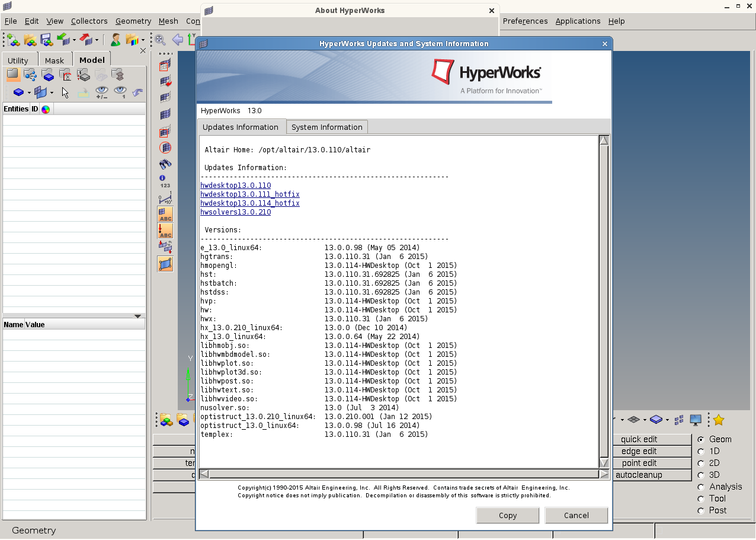Open the Export icon dropdown arrow

[97, 41]
